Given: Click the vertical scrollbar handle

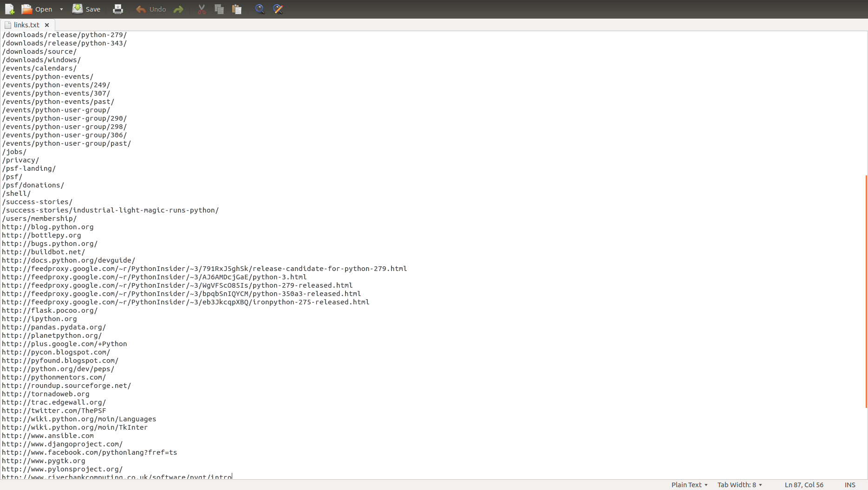Looking at the screenshot, I should [x=866, y=291].
